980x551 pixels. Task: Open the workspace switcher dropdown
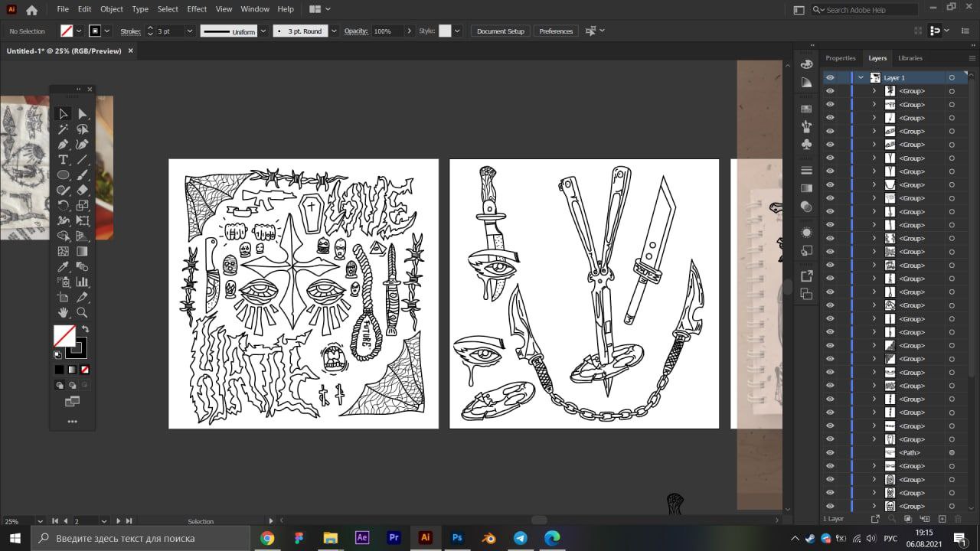coord(320,9)
